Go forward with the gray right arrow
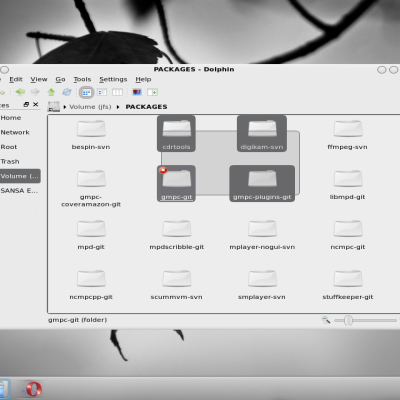This screenshot has height=400, width=400. [35, 92]
